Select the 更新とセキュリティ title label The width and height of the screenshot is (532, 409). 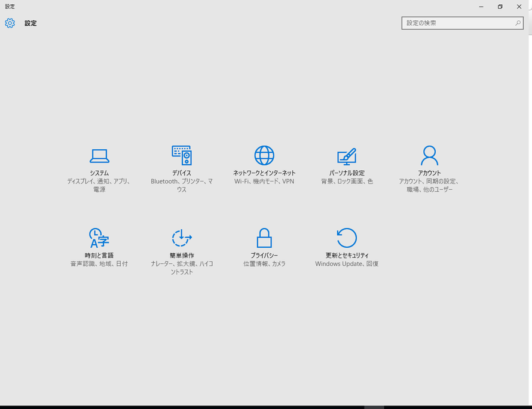tap(347, 255)
